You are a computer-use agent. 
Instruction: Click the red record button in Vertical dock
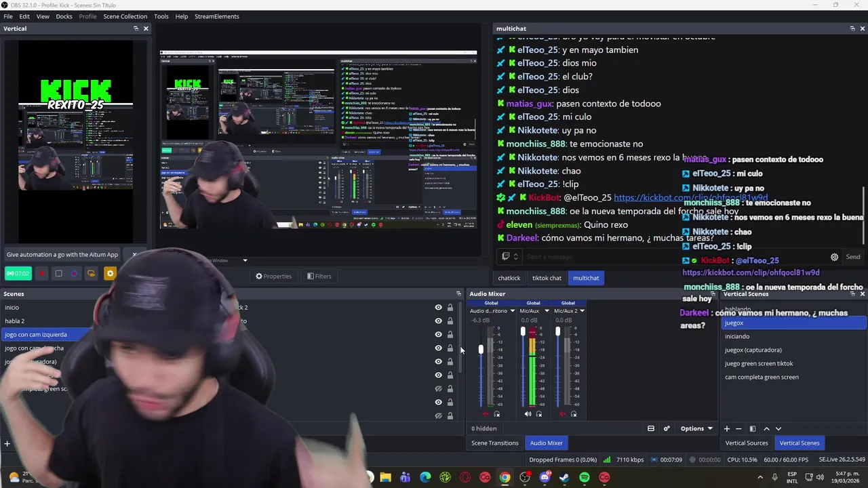pyautogui.click(x=41, y=274)
